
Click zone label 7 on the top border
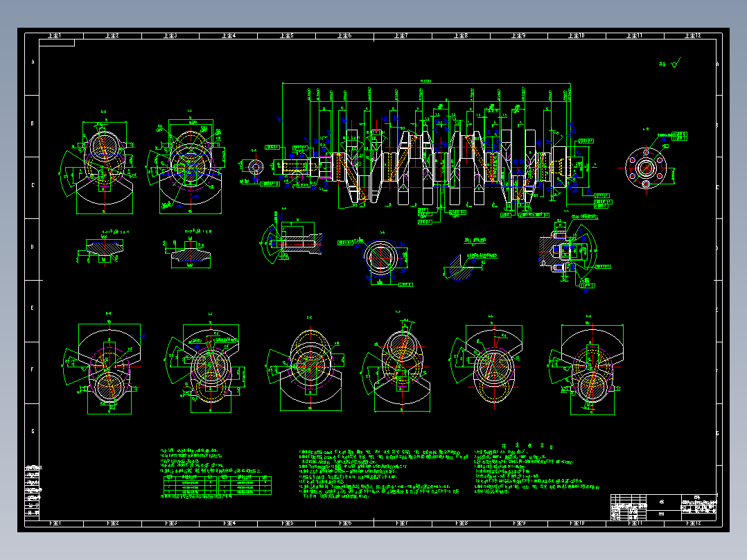tap(401, 36)
